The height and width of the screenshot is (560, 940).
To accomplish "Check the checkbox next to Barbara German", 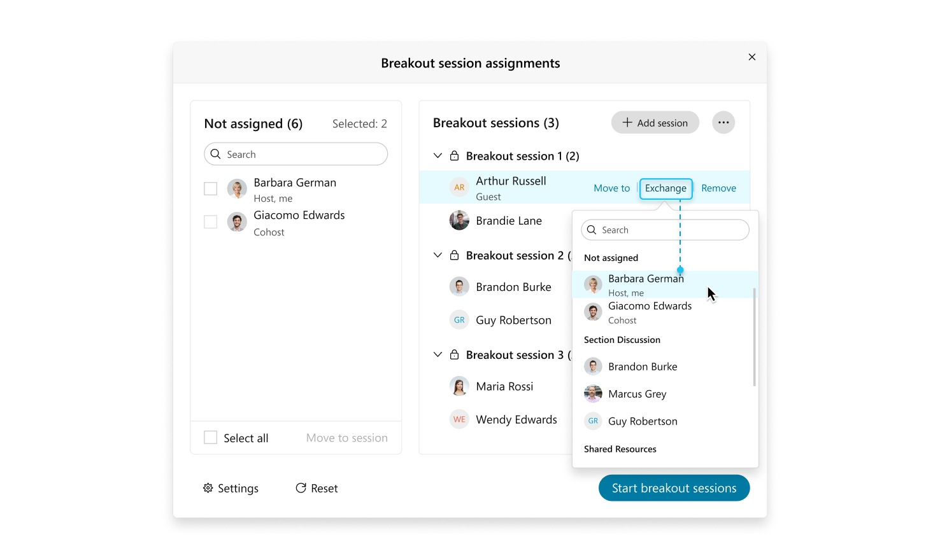I will tap(210, 188).
